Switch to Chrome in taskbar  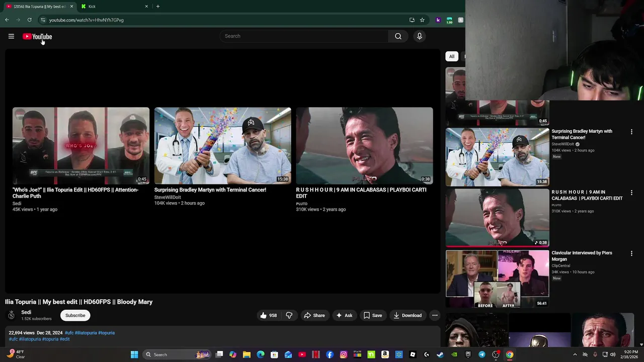coord(510,354)
